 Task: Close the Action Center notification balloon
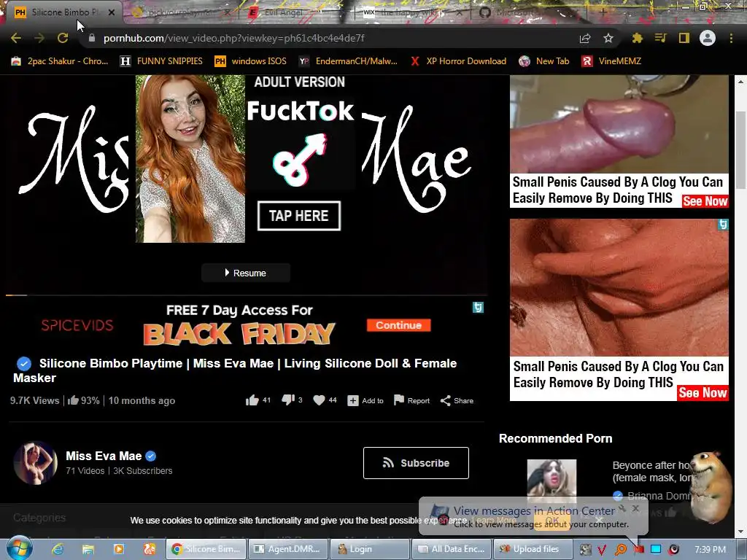click(635, 508)
